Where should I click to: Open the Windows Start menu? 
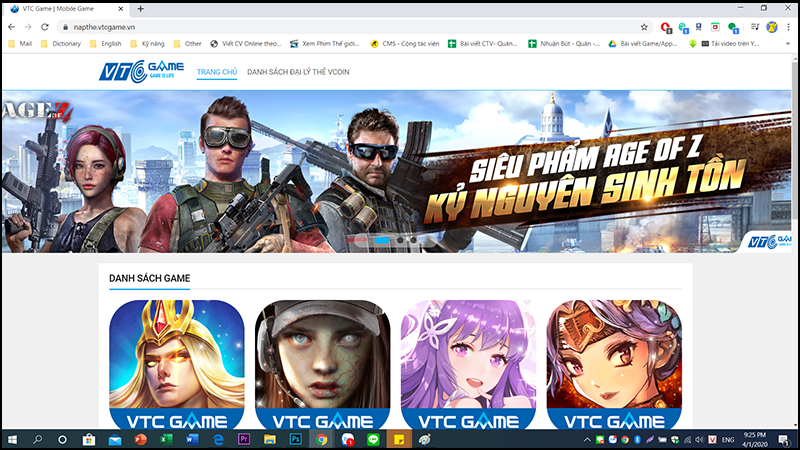click(x=12, y=439)
